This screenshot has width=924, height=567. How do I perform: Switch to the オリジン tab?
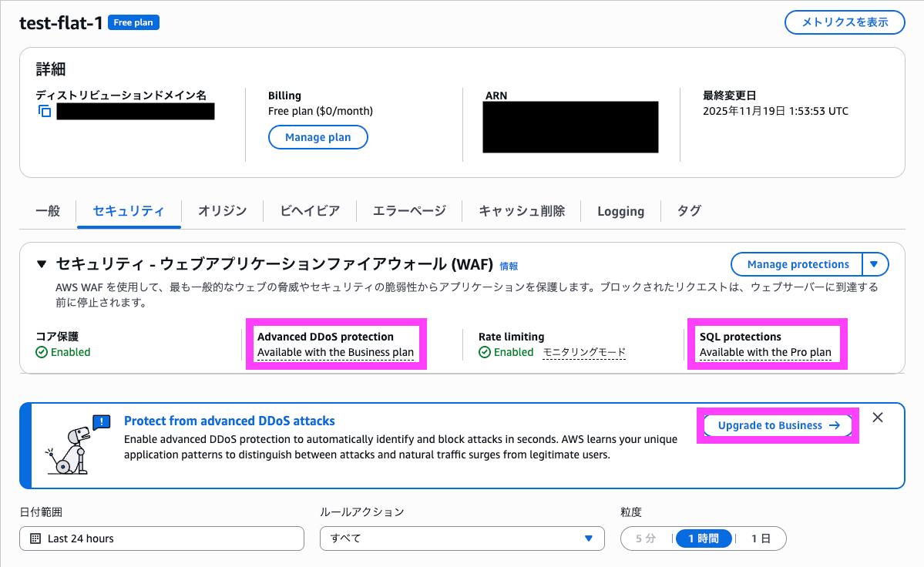click(x=222, y=210)
